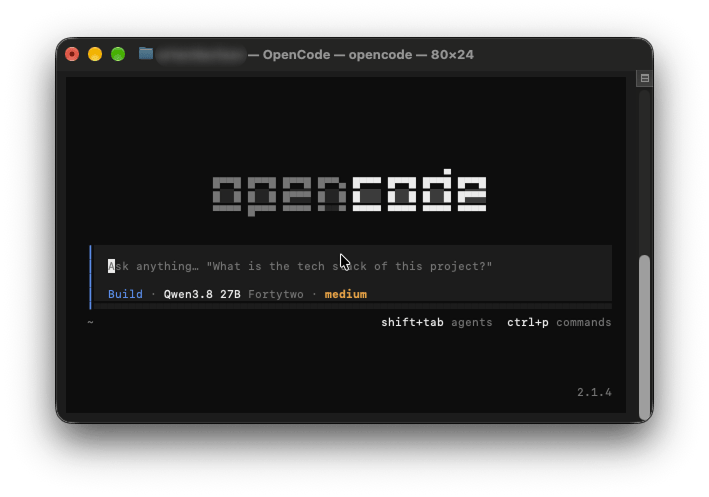709x497 pixels.
Task: Close the terminal window with the red button
Action: coord(72,54)
